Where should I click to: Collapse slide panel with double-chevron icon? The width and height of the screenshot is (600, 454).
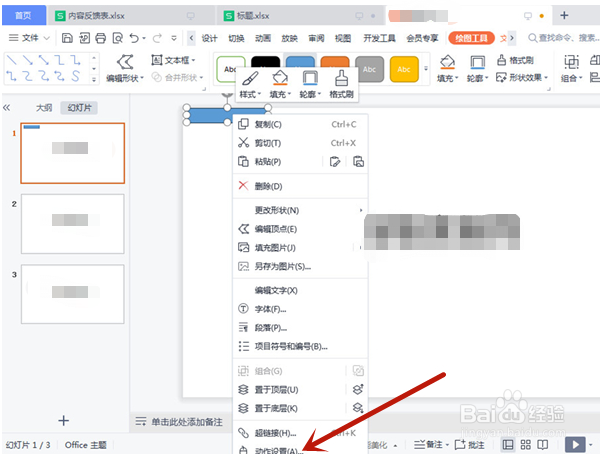7,108
